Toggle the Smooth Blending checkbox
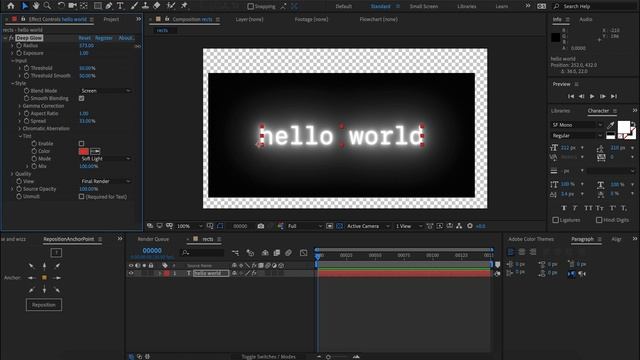 [81, 98]
